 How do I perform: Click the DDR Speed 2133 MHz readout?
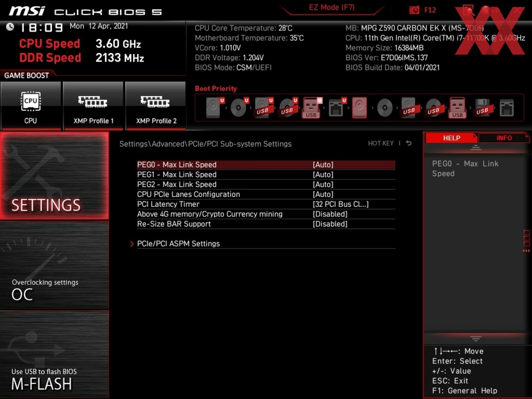[x=82, y=58]
